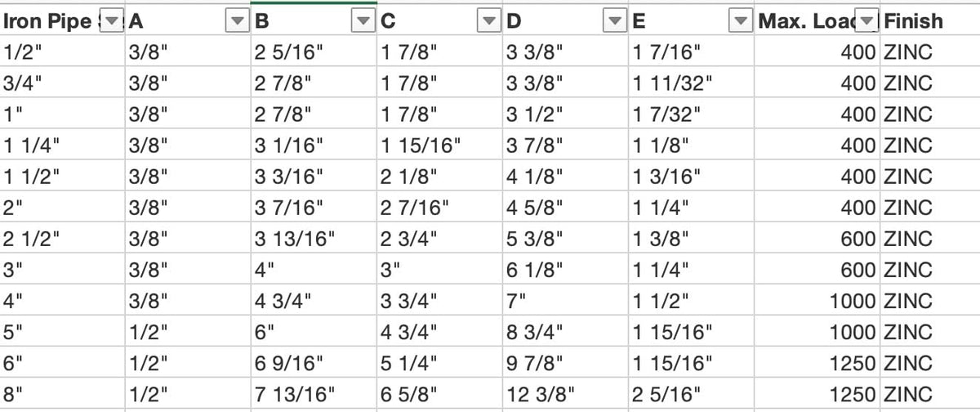Select the cell containing 2 5/16" in column B
This screenshot has height=412, width=980.
click(x=313, y=52)
